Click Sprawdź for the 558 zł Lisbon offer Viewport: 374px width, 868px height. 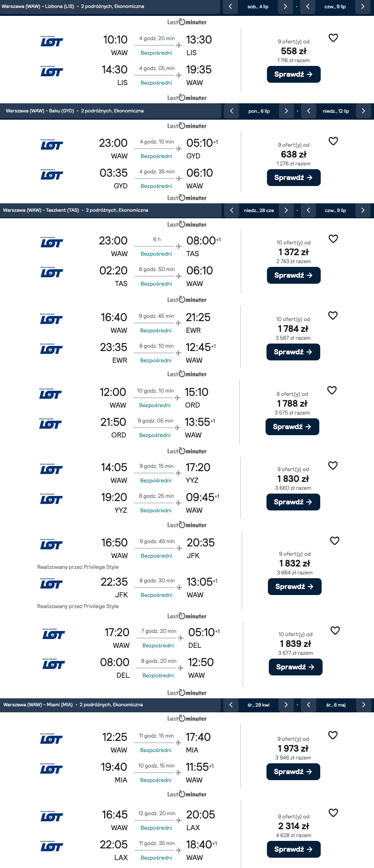294,74
